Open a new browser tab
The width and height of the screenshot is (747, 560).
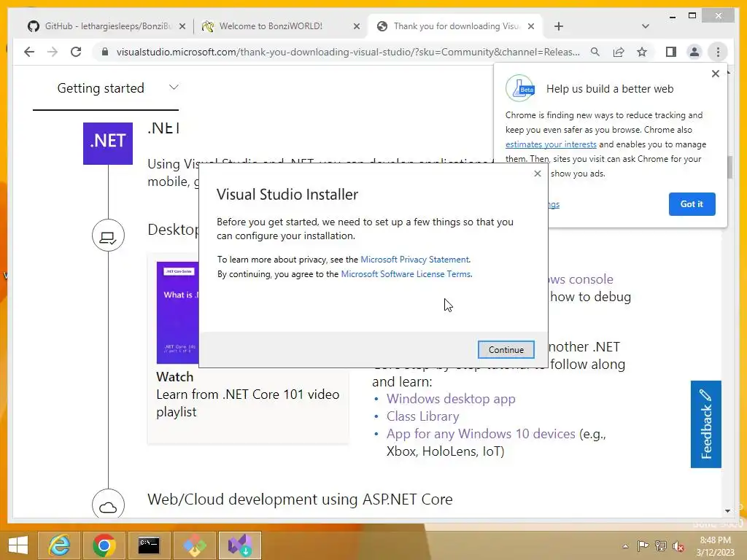[x=559, y=26]
